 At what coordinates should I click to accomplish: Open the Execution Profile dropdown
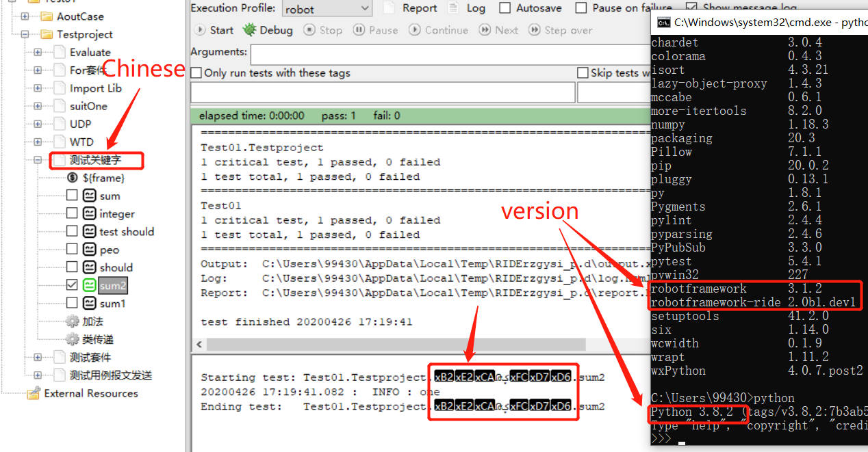click(365, 8)
